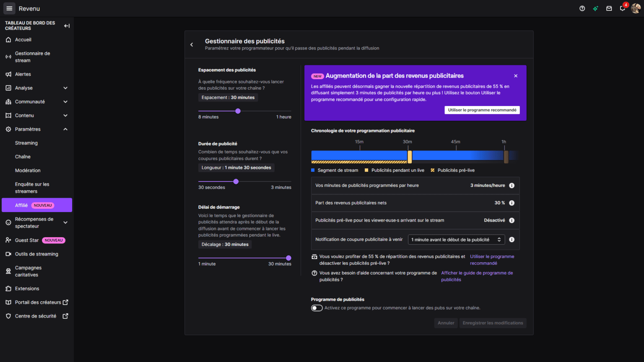
Task: Open the user avatar menu
Action: pyautogui.click(x=636, y=8)
